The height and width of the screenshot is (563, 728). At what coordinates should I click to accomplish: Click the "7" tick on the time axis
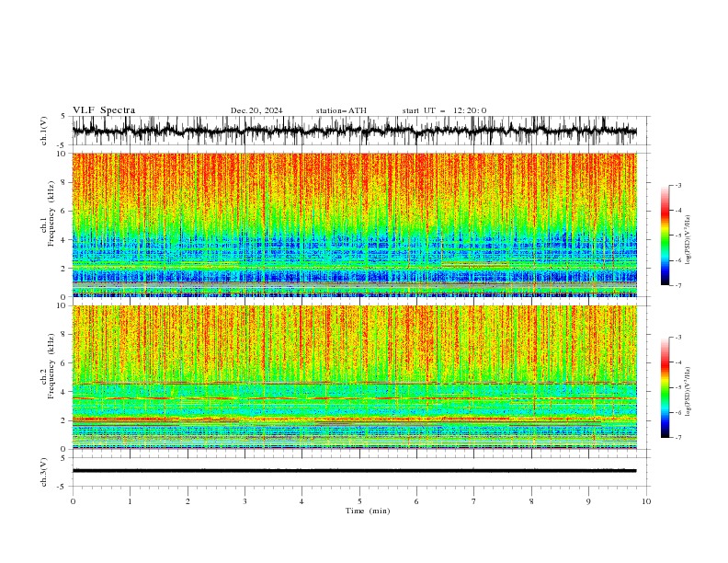pyautogui.click(x=474, y=501)
